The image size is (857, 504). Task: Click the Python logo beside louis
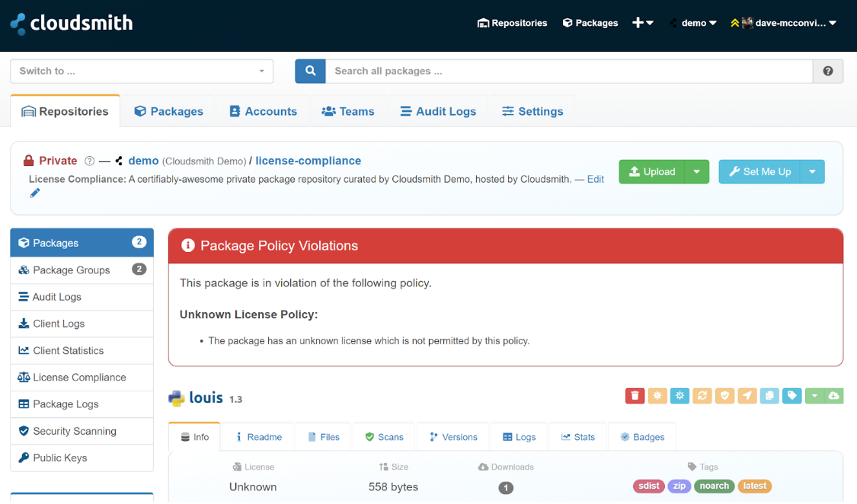176,398
